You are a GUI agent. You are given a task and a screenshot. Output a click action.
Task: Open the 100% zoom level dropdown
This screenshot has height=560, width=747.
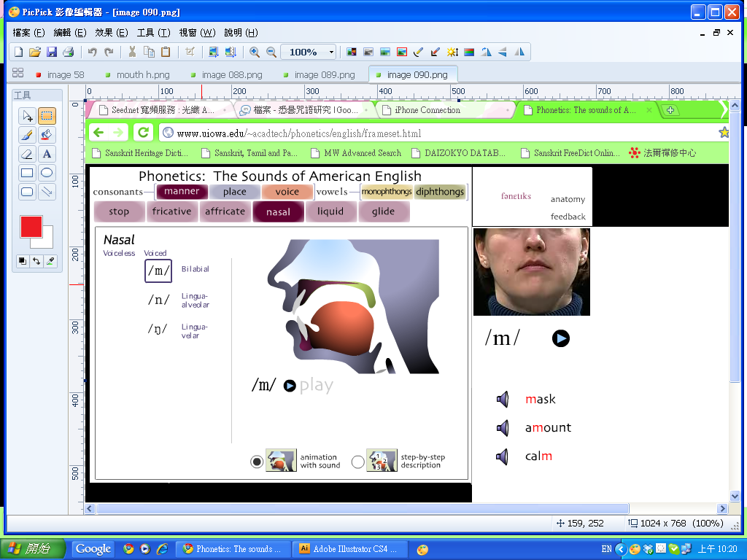pyautogui.click(x=331, y=52)
